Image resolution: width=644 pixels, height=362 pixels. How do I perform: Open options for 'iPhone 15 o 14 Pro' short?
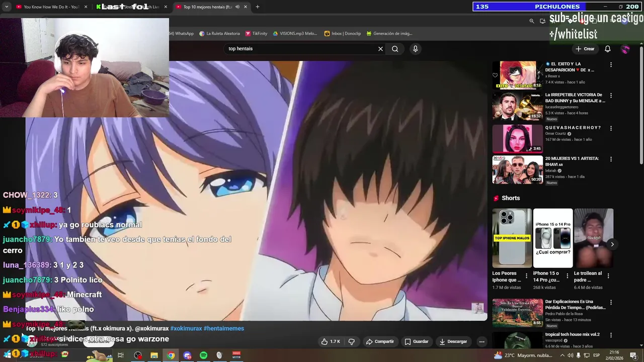(x=568, y=276)
